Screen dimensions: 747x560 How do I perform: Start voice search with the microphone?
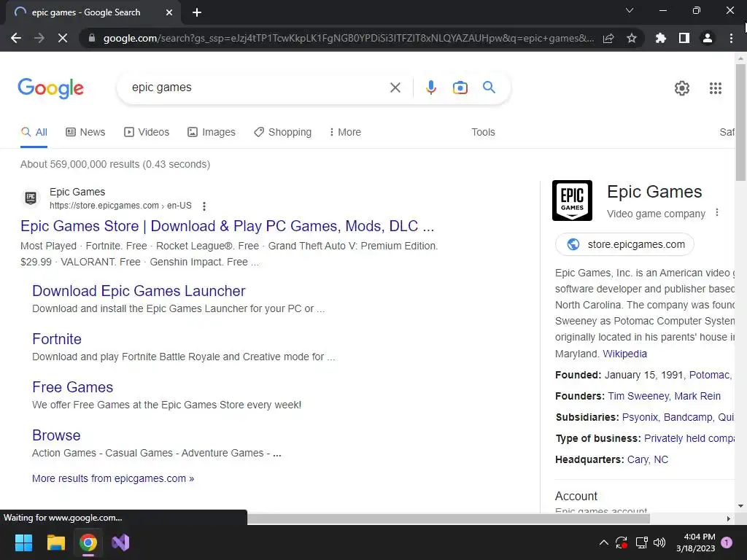tap(430, 87)
